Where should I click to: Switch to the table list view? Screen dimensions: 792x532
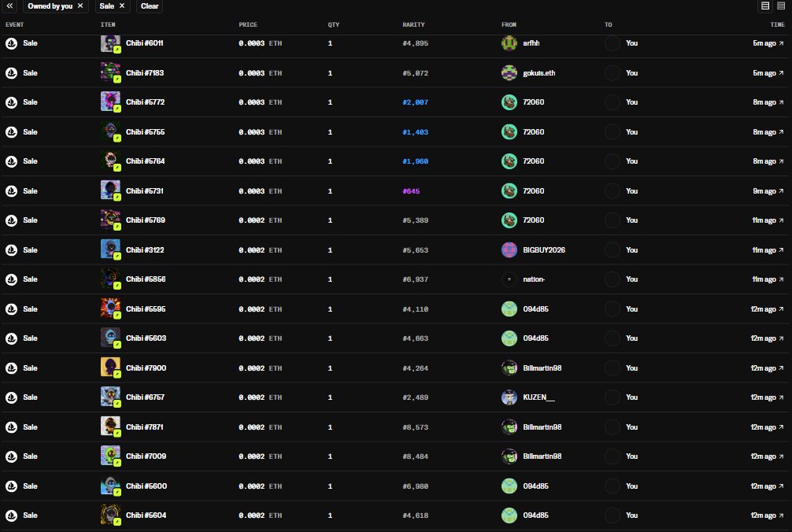[765, 6]
